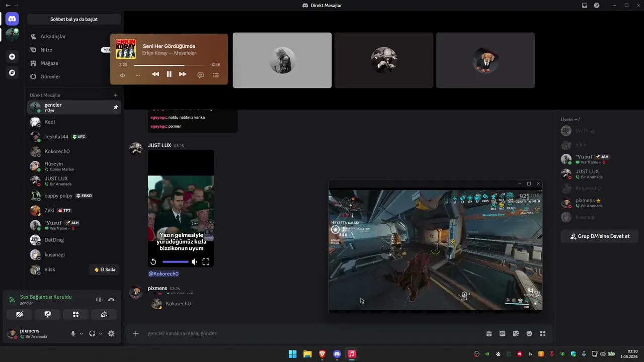Open direct message with Hüseyin
644x362 pixels.
74,166
